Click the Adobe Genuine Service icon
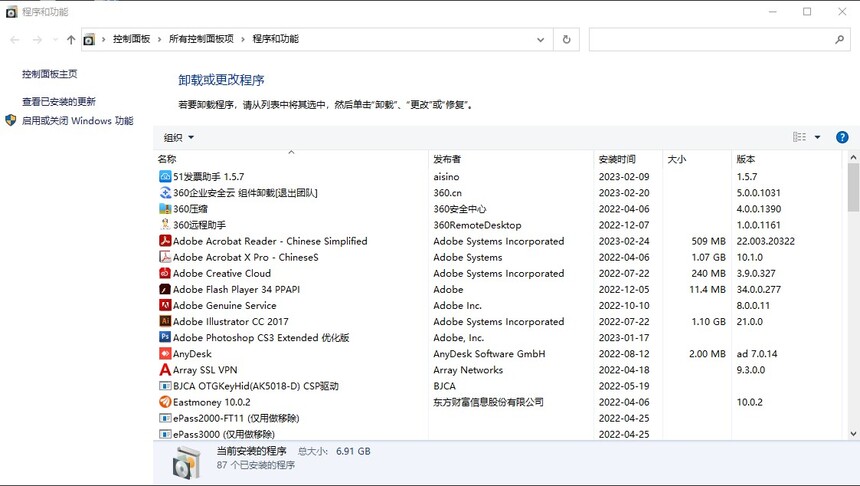 (165, 306)
